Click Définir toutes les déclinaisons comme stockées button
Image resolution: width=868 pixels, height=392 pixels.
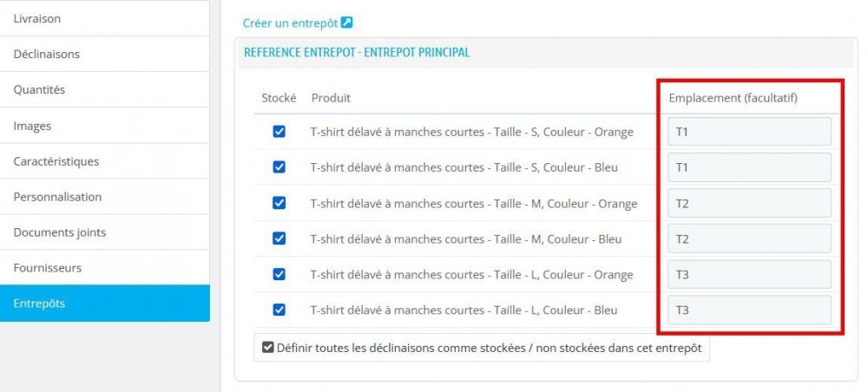(x=482, y=348)
